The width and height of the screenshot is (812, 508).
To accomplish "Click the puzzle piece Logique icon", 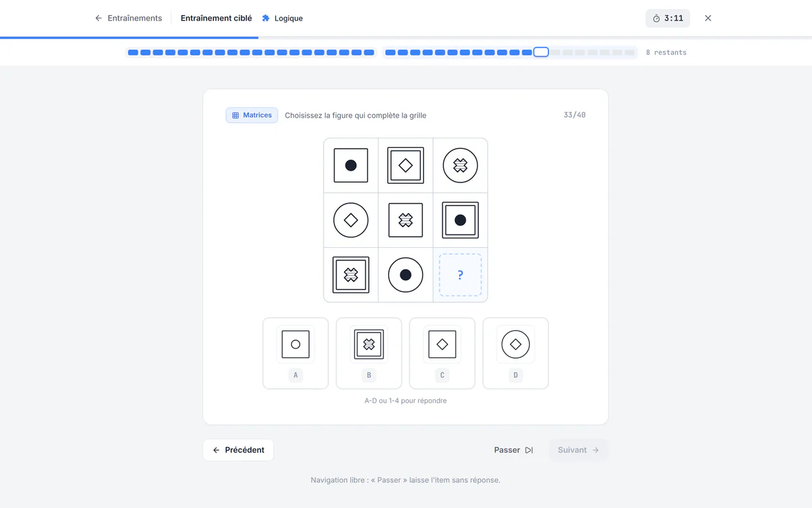I will click(x=266, y=18).
